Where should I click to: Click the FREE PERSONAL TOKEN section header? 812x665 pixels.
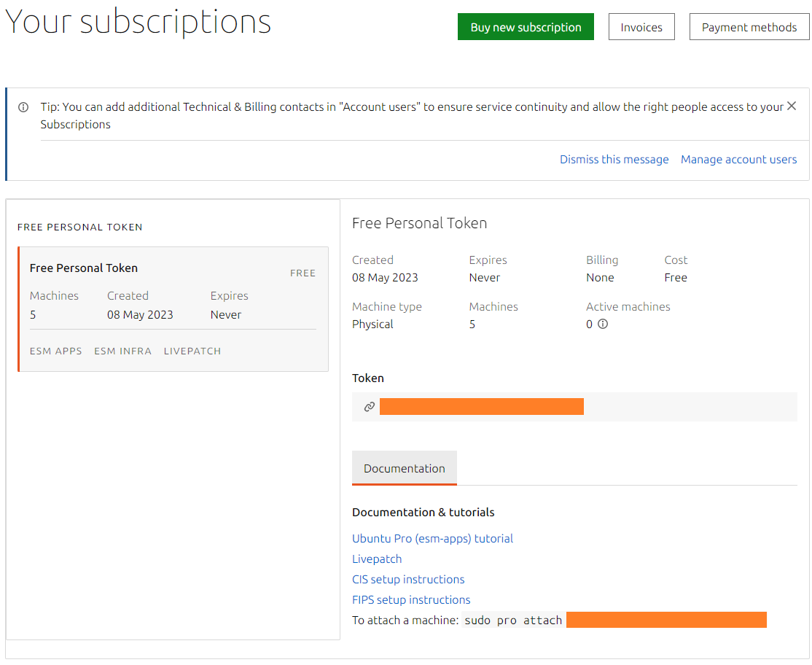click(79, 227)
